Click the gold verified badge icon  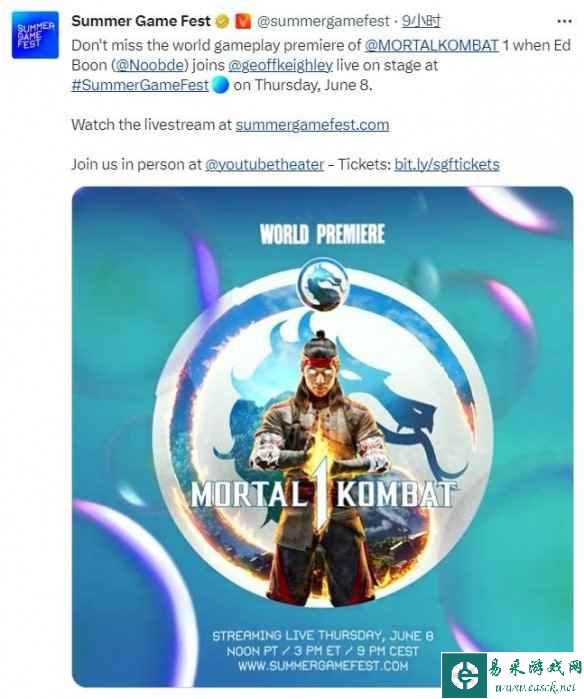pos(222,21)
